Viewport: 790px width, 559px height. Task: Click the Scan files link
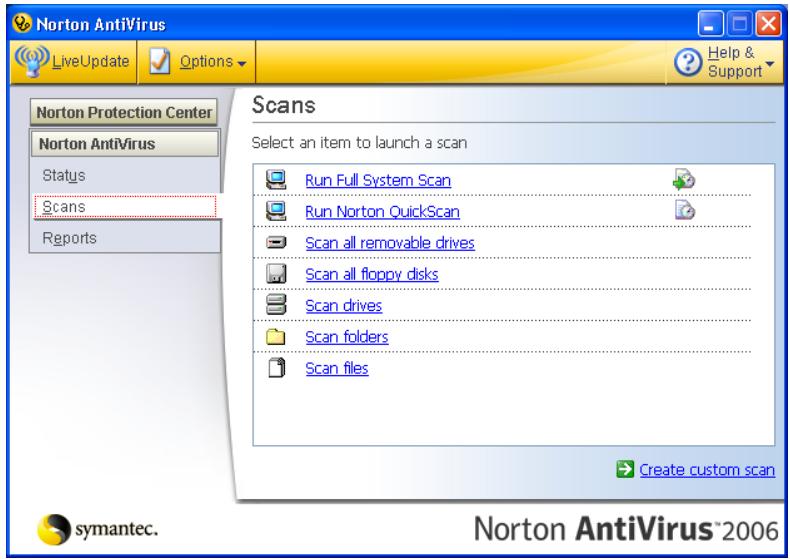tap(337, 368)
